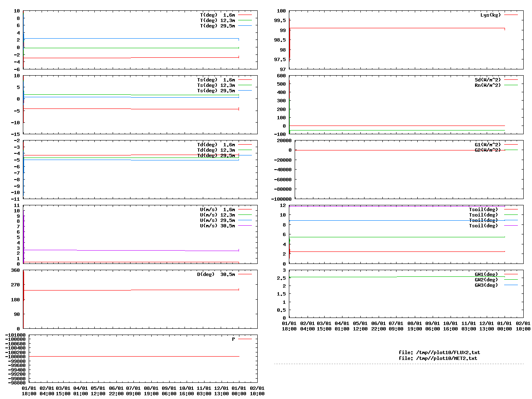532x399 pixels.
Task: Click the U(m/s) 30.5m legend text
Action: (x=217, y=226)
